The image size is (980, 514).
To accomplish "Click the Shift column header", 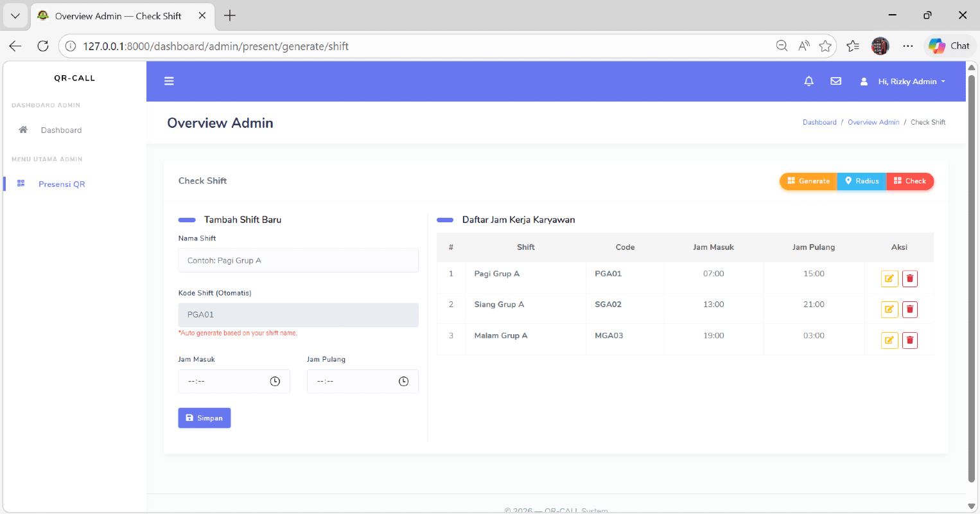I will (x=525, y=247).
